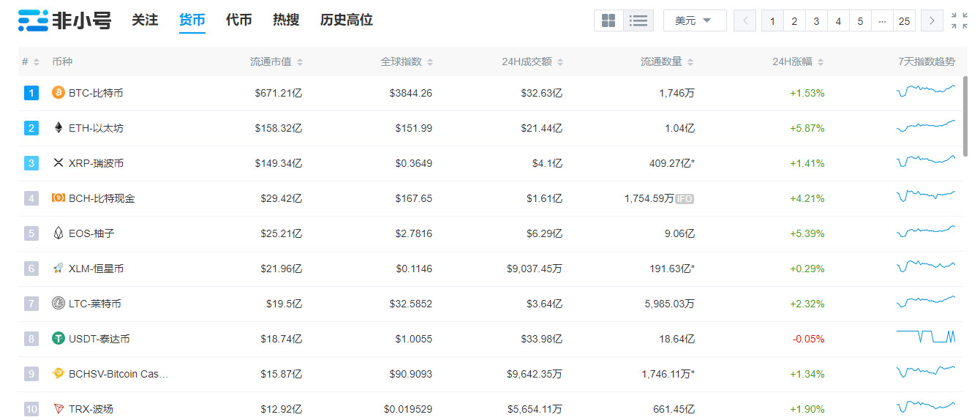The image size is (980, 420).
Task: Open TRX-波场 coin link
Action: (91, 409)
